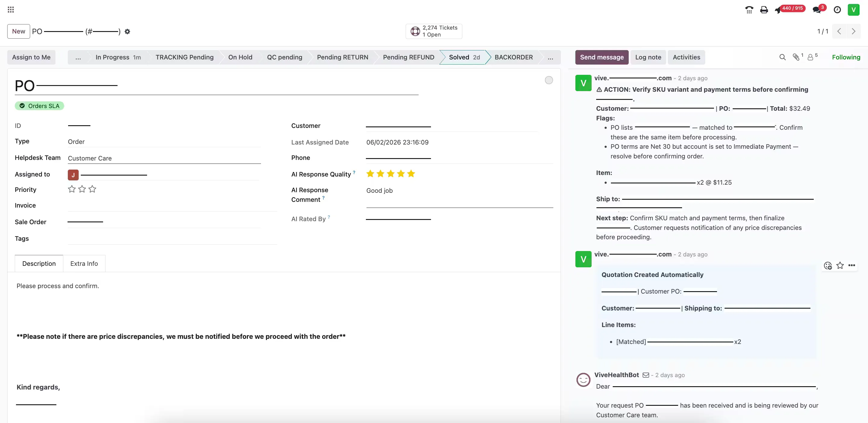
Task: Click the assigned user J avatar
Action: 73,175
